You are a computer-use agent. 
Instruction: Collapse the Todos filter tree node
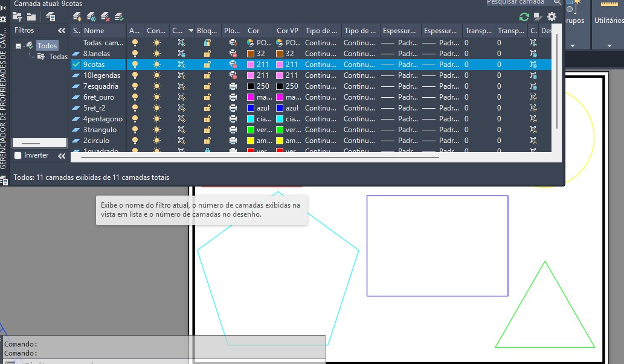pyautogui.click(x=18, y=46)
